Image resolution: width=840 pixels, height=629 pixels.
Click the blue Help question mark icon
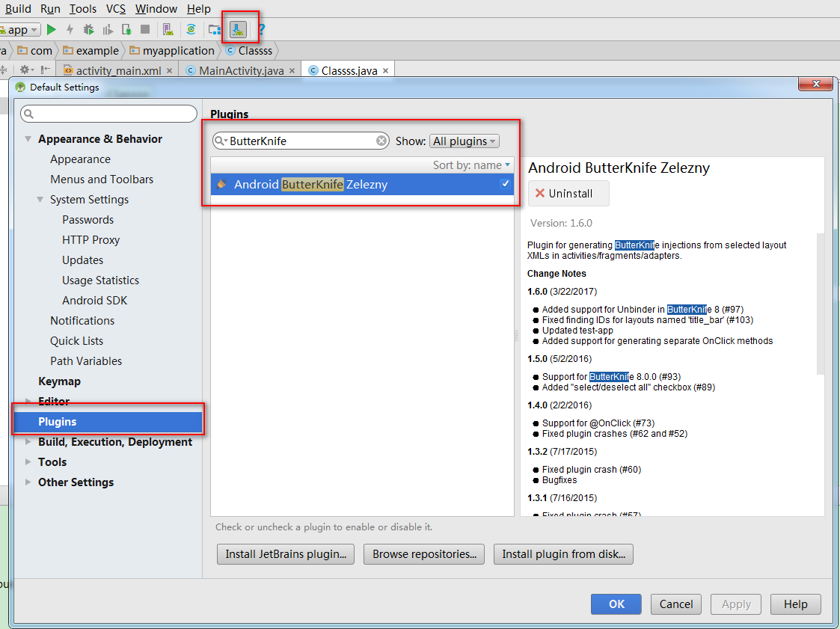point(262,29)
